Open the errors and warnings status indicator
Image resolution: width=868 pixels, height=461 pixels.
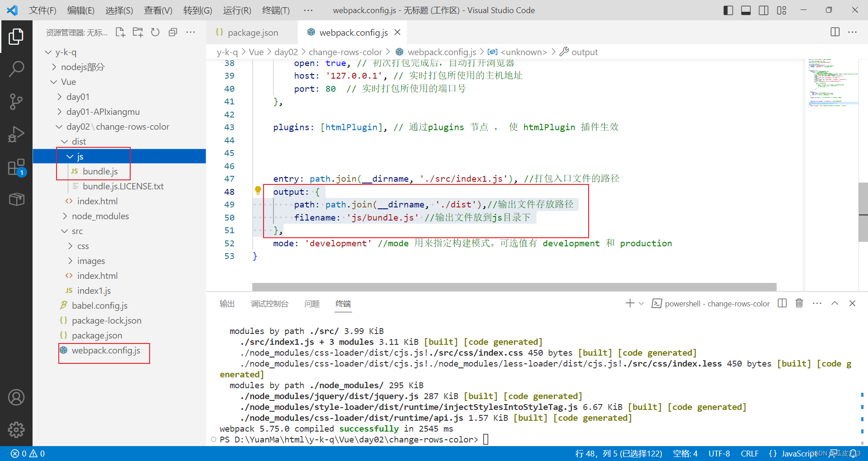tap(28, 453)
